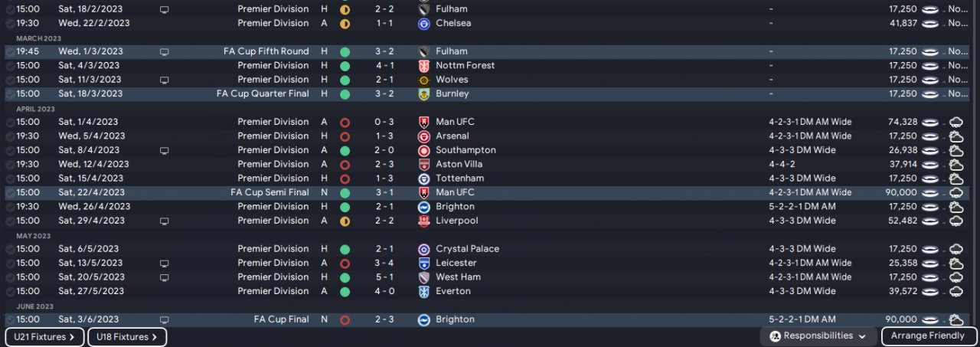Image resolution: width=980 pixels, height=347 pixels.
Task: Click the Chelsea club badge icon
Action: (x=423, y=24)
